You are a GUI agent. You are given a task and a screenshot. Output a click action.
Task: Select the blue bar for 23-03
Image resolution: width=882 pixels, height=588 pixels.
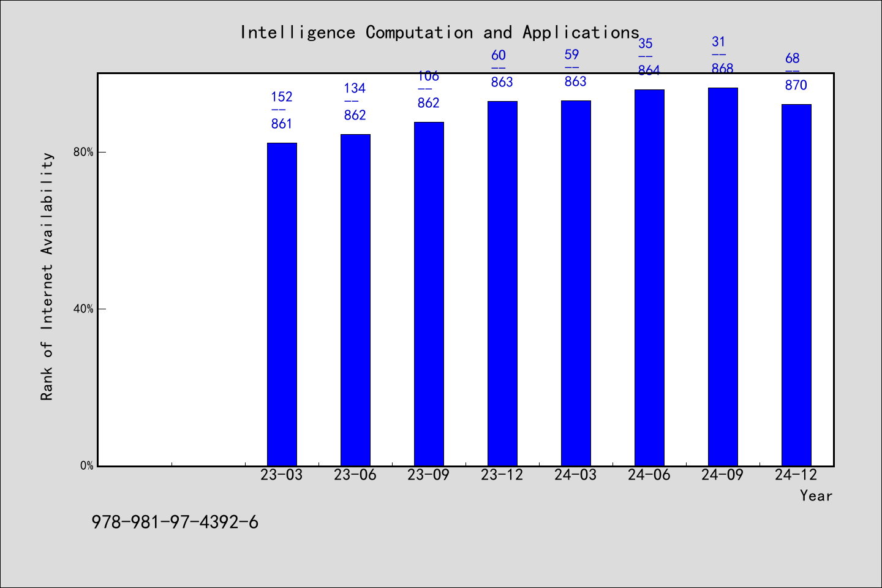click(x=282, y=304)
